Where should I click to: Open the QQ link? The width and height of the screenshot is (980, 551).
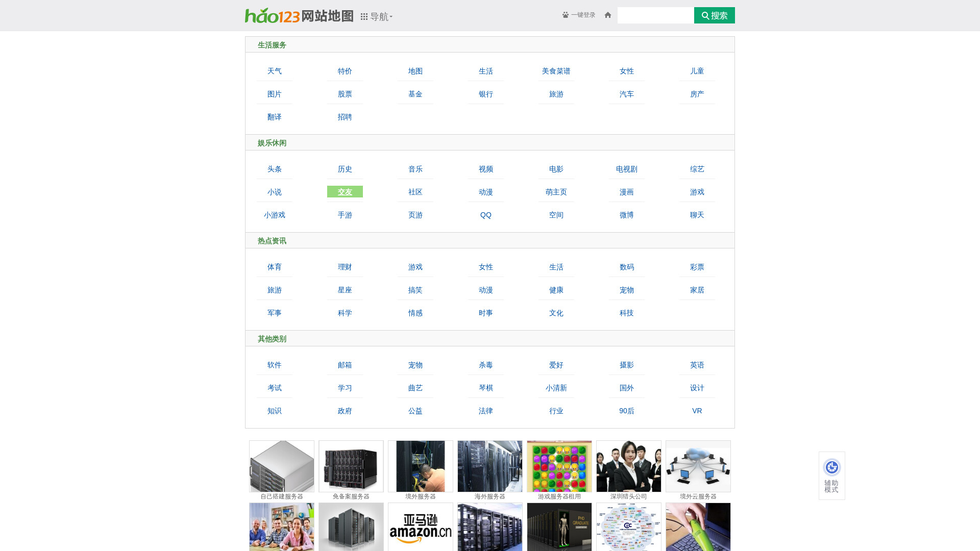click(486, 215)
